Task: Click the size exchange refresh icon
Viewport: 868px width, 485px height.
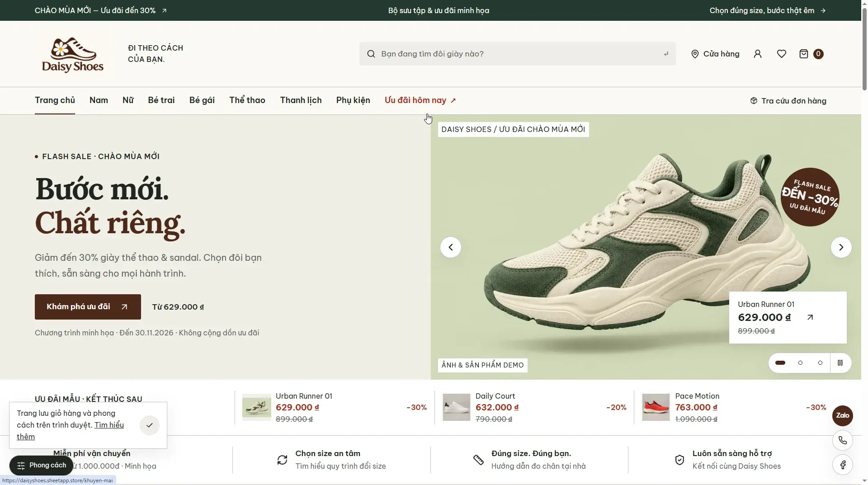Action: (283, 460)
